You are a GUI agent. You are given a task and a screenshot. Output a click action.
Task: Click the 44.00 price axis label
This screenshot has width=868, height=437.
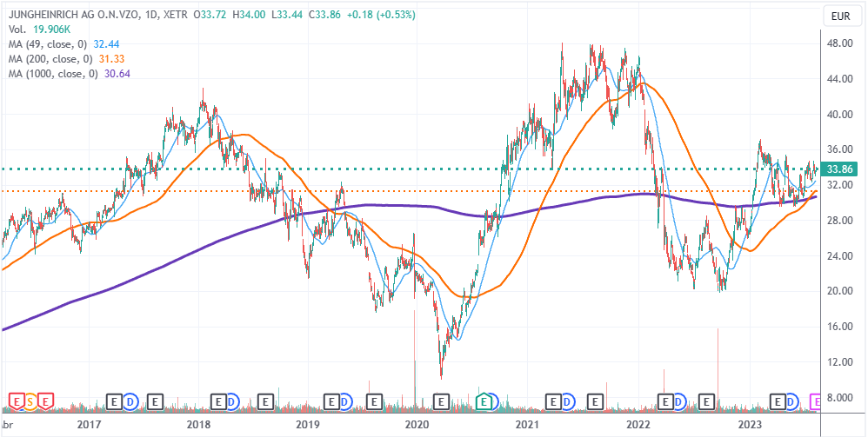(x=839, y=78)
